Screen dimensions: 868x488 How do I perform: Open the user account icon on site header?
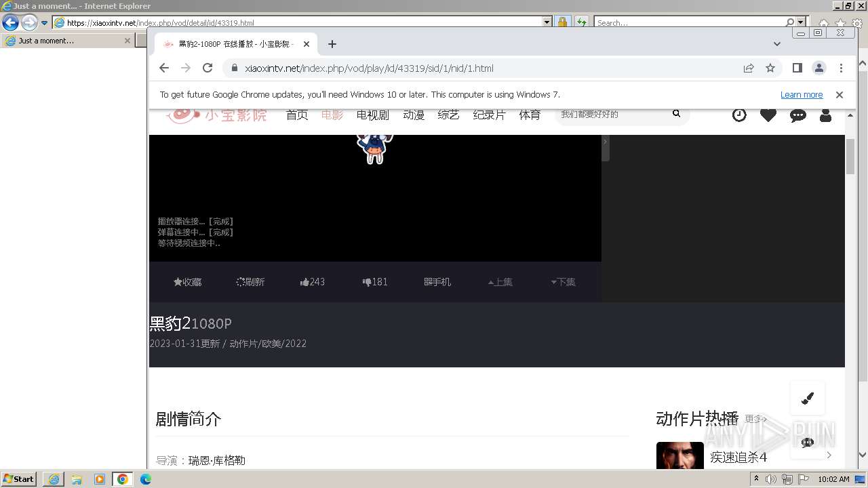click(x=825, y=115)
